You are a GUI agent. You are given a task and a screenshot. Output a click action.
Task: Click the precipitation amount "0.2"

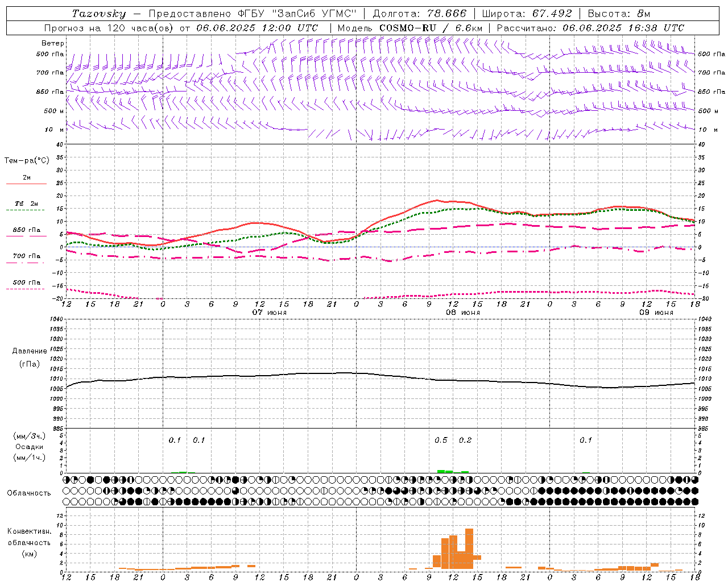tap(465, 440)
